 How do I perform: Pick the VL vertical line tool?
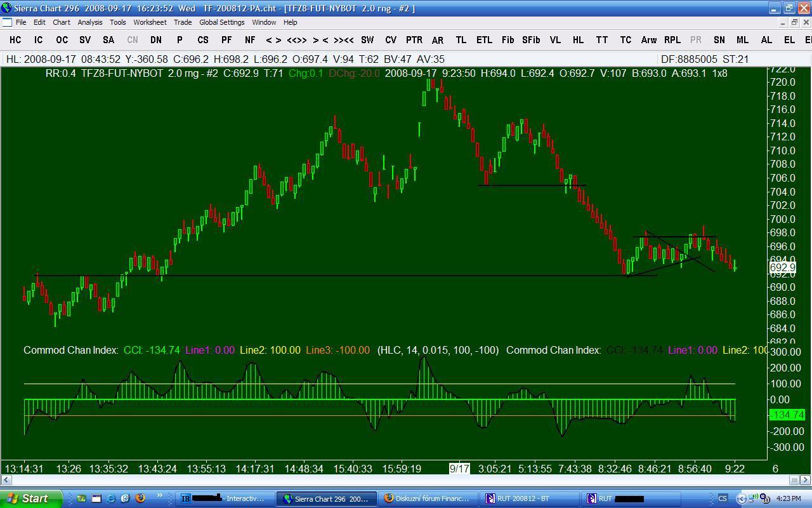pos(555,39)
